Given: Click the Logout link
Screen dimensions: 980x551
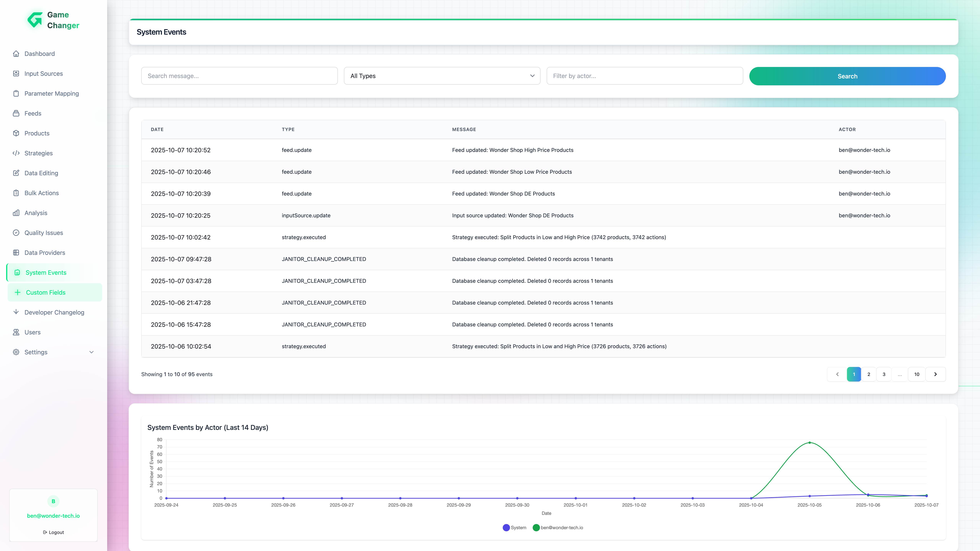Looking at the screenshot, I should pyautogui.click(x=53, y=532).
